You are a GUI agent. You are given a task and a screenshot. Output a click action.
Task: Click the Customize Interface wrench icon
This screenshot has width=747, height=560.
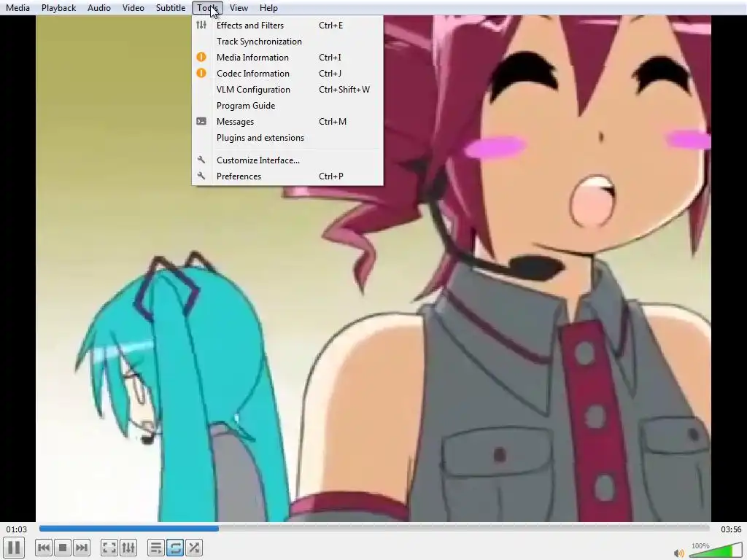(201, 160)
